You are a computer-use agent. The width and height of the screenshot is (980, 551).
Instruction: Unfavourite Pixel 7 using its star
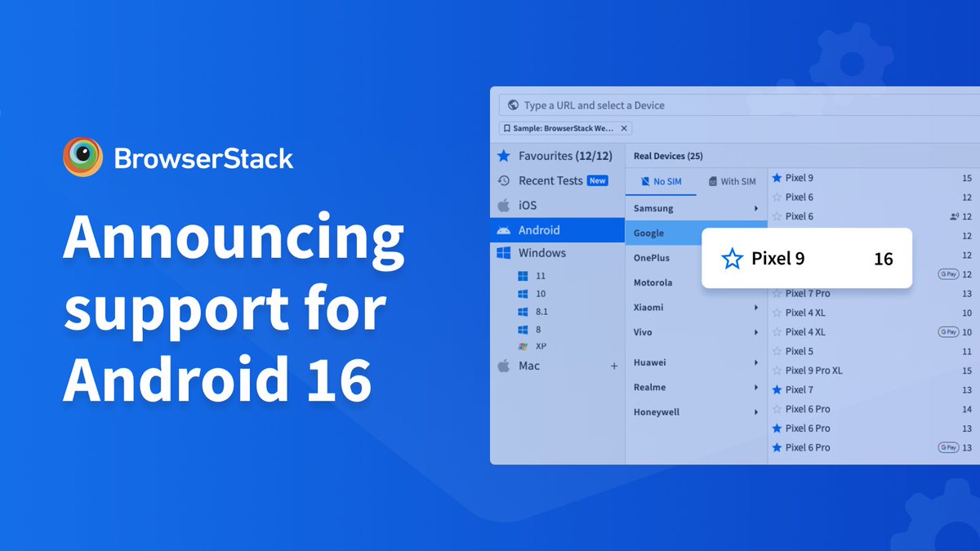pos(777,389)
